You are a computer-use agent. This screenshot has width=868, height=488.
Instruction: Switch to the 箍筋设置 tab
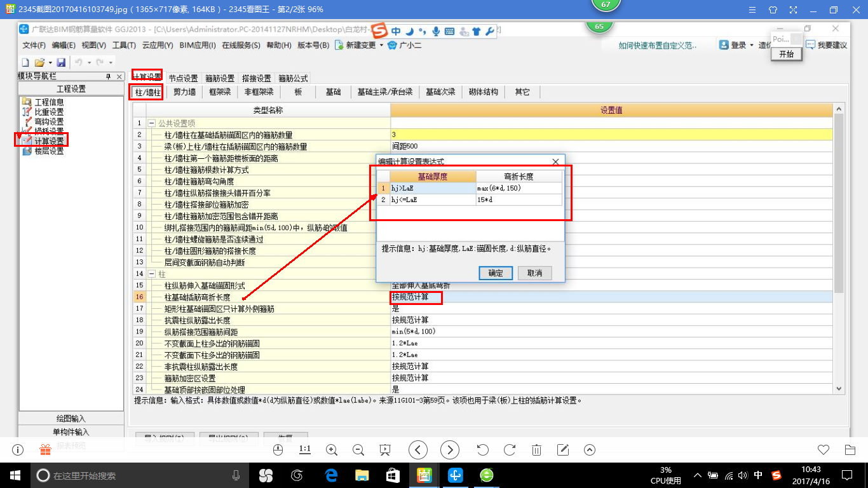220,78
